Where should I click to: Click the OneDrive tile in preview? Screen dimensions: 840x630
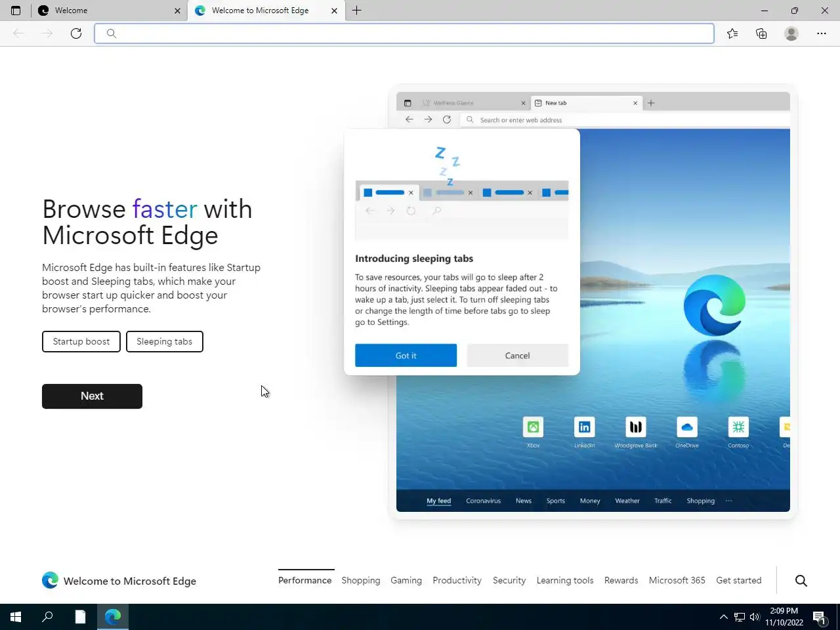(x=687, y=427)
